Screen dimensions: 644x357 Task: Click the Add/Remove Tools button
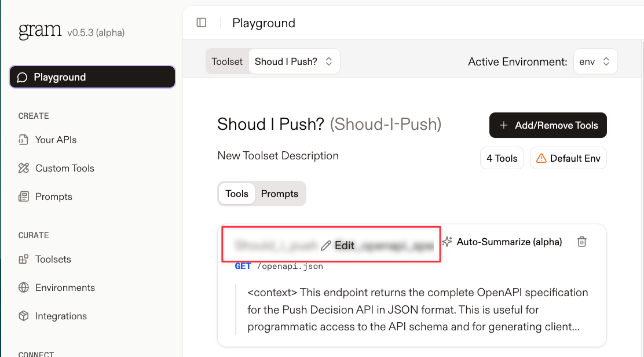(548, 125)
